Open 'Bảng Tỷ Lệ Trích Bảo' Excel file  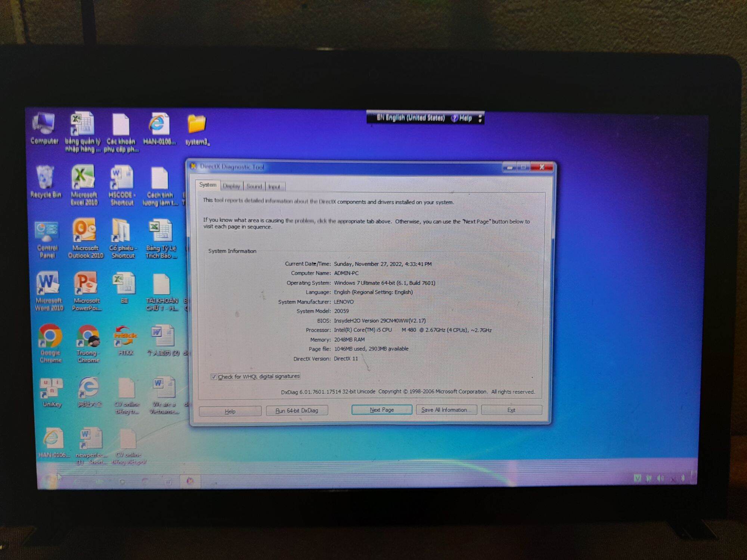[161, 239]
